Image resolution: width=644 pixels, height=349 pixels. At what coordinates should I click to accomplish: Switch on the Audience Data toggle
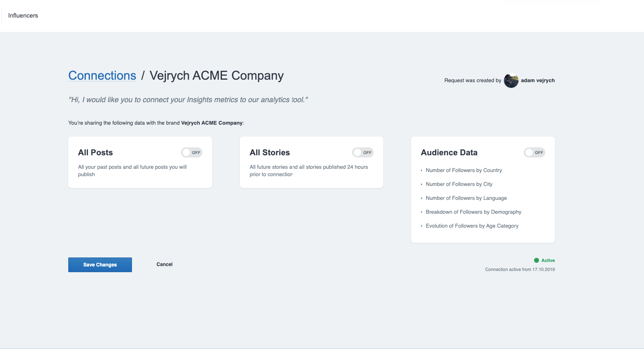pos(534,152)
